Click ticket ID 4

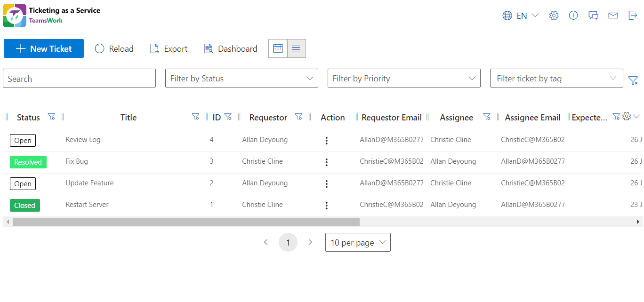click(x=211, y=140)
